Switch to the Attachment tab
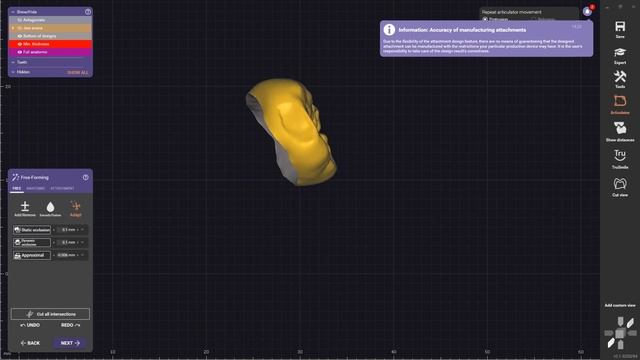 coord(62,189)
